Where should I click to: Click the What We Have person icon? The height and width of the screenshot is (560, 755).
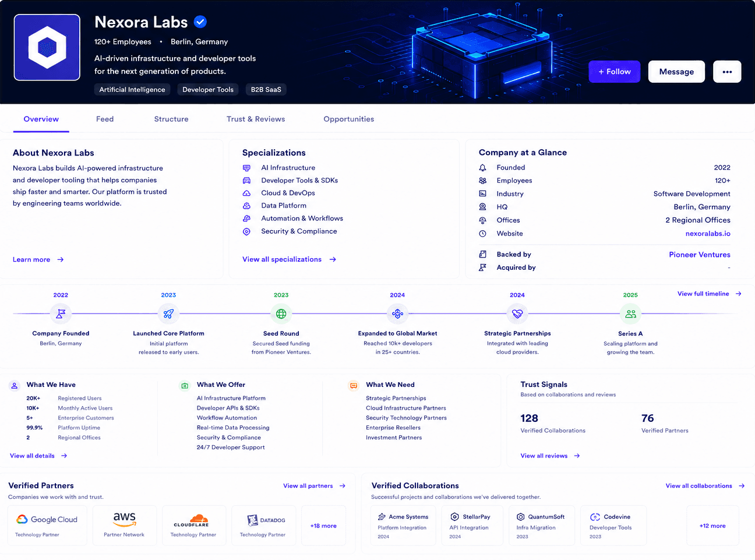pos(15,386)
